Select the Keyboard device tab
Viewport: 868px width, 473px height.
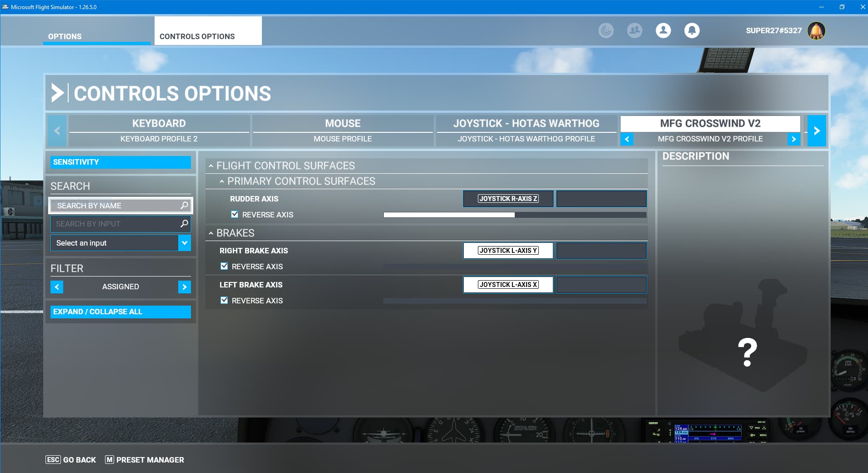point(159,123)
